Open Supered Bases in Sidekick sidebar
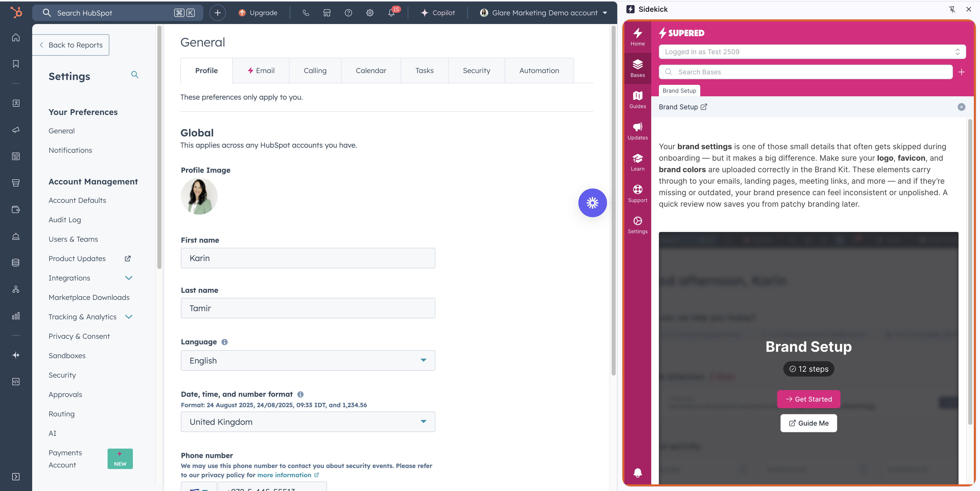This screenshot has width=980, height=491. [x=637, y=68]
